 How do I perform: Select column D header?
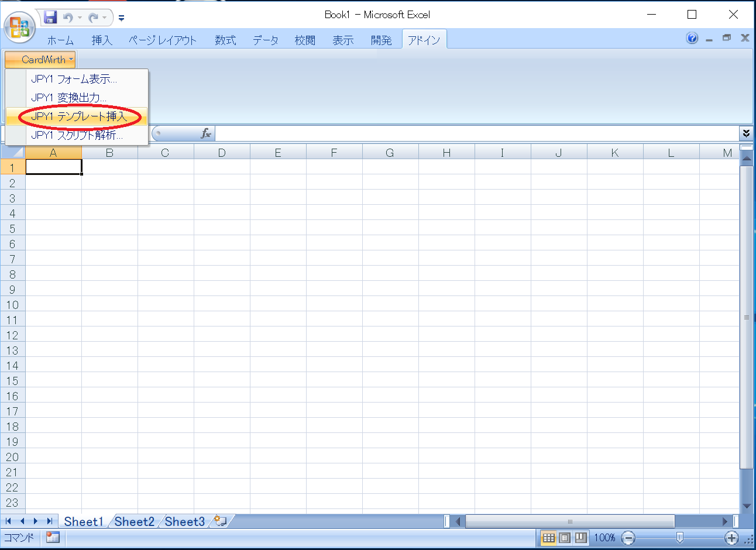(222, 153)
